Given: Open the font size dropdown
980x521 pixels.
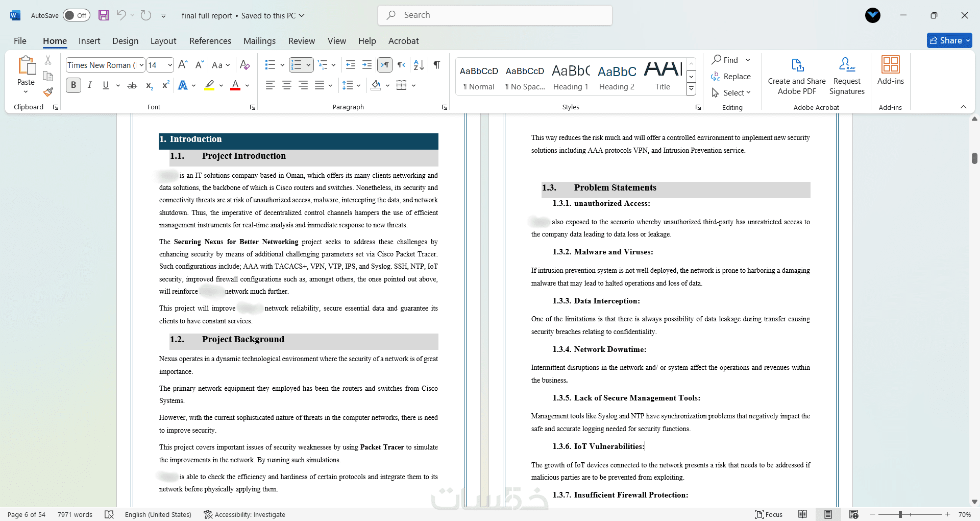Looking at the screenshot, I should 170,65.
